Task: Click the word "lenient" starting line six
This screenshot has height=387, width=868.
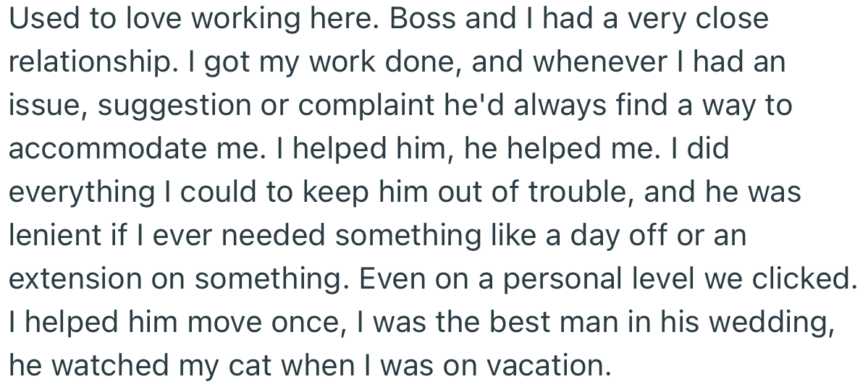Action: click(55, 236)
